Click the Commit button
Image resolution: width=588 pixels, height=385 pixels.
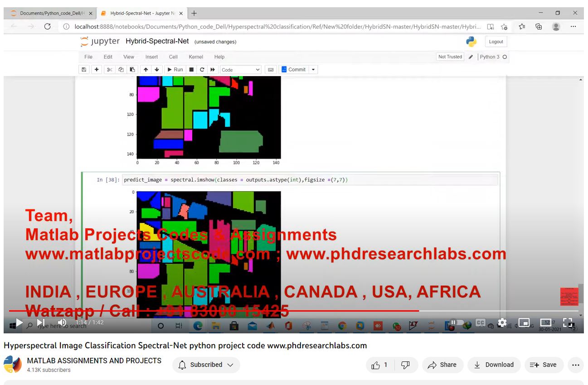pos(294,70)
